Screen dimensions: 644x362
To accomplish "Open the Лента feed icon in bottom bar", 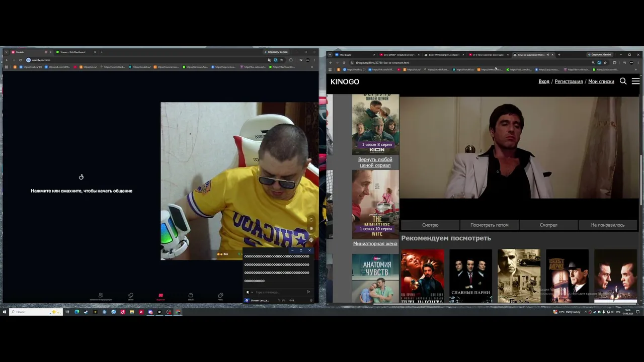I will pyautogui.click(x=131, y=297).
